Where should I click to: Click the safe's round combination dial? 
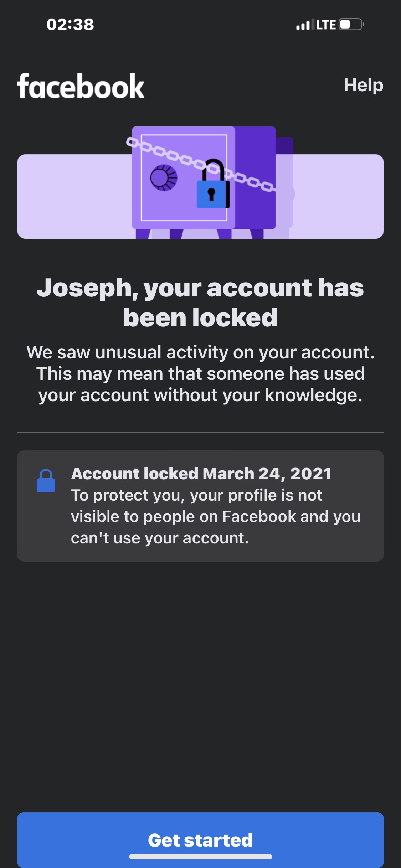[x=164, y=178]
